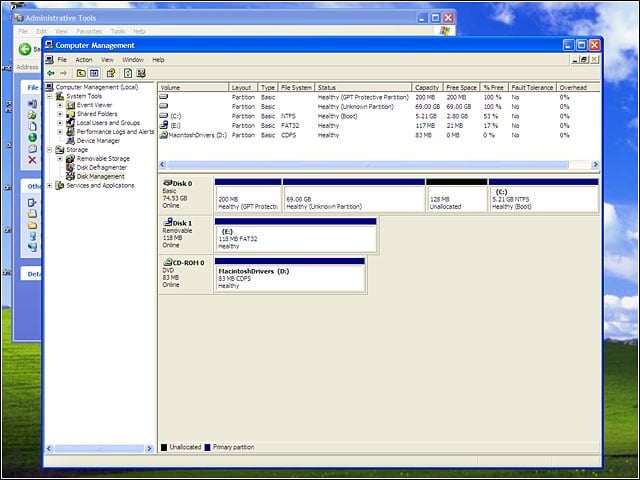
Task: Click the tree pane scroll left arrow
Action: 49,448
